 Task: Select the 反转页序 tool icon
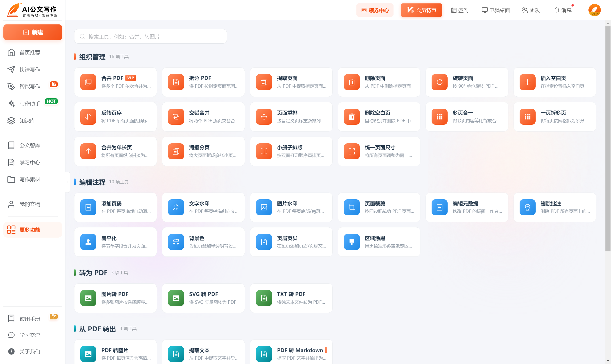pyautogui.click(x=88, y=117)
